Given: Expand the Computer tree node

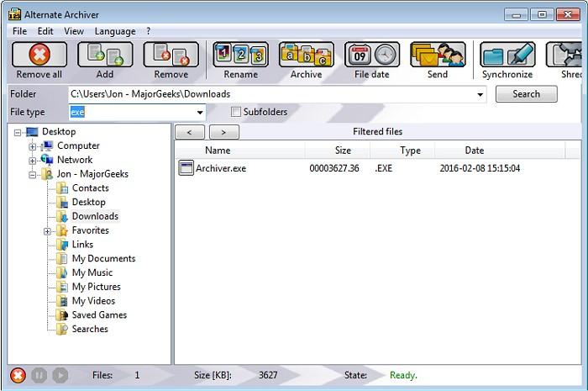Looking at the screenshot, I should pyautogui.click(x=33, y=146).
